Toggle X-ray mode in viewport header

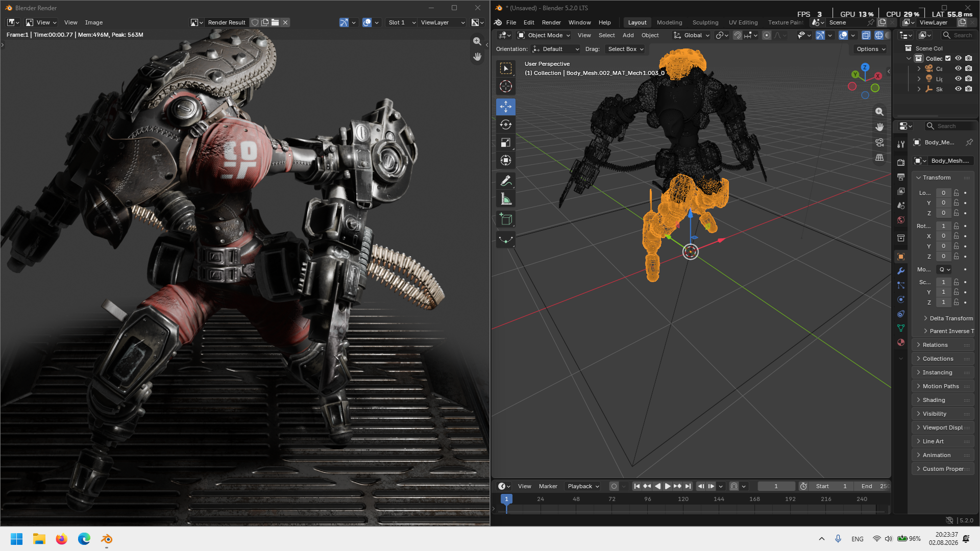click(866, 35)
